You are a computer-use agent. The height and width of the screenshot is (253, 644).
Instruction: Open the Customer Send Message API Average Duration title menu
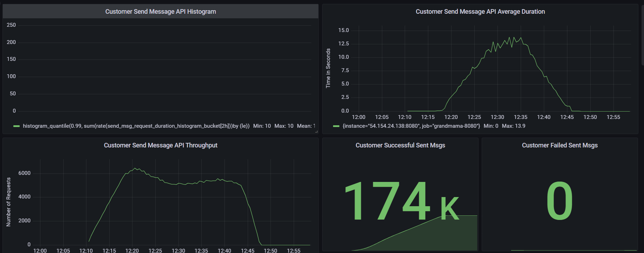point(480,12)
